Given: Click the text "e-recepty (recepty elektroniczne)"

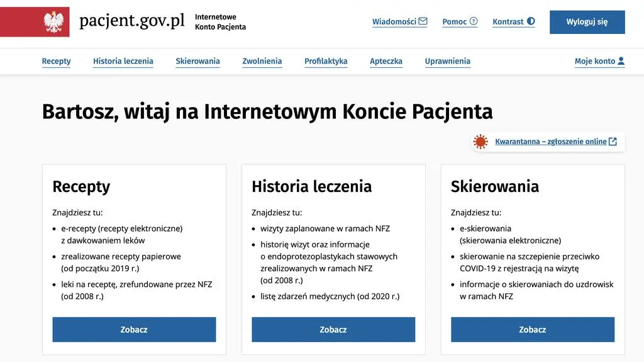Looking at the screenshot, I should 122,229.
